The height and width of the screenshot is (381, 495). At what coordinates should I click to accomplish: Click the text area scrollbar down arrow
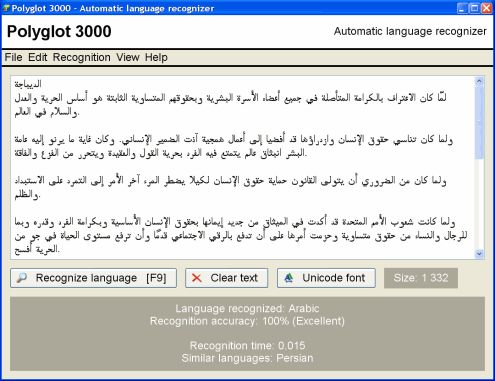coord(479,254)
